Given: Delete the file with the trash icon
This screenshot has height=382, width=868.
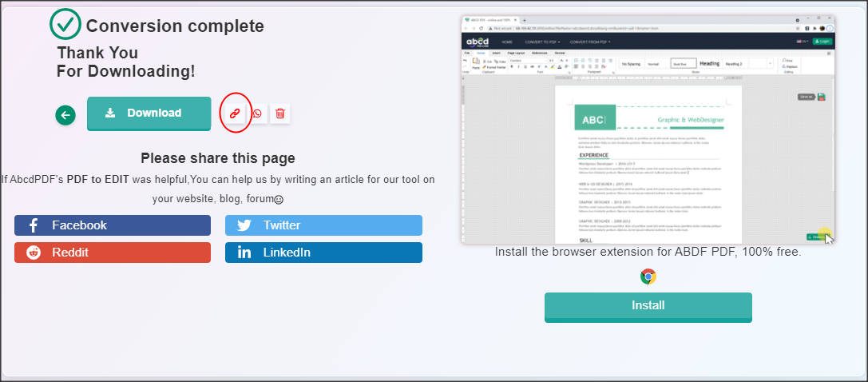Looking at the screenshot, I should (280, 113).
